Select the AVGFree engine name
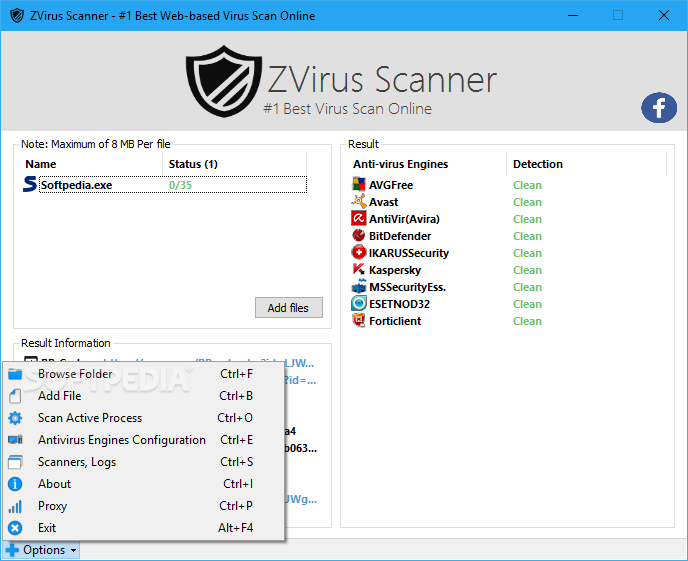The image size is (688, 561). pyautogui.click(x=391, y=185)
